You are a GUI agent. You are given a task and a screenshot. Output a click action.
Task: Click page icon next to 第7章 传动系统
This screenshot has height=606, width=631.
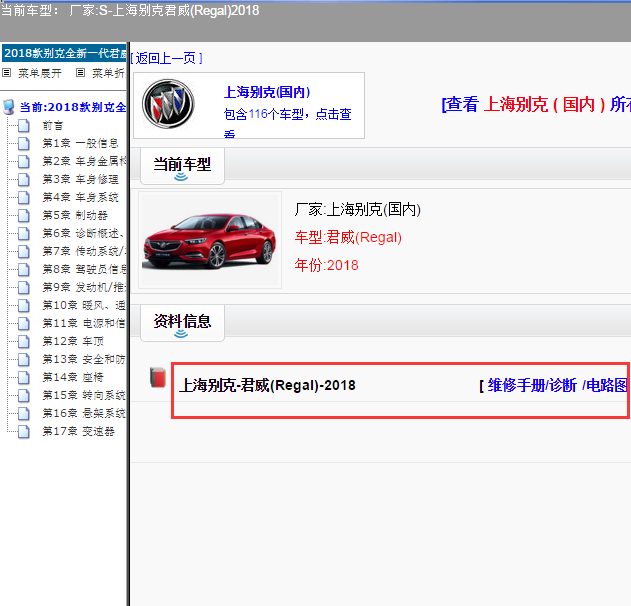tap(24, 251)
